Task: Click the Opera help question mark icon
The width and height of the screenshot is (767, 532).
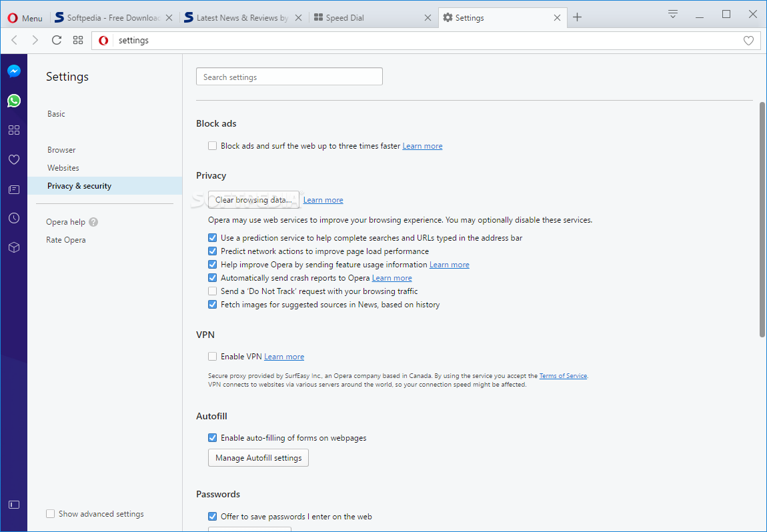Action: pos(93,222)
